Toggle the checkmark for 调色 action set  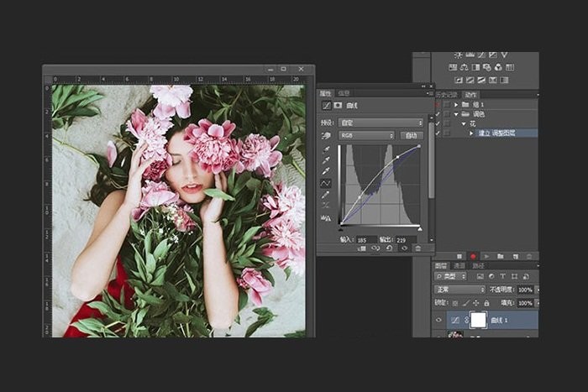(x=438, y=113)
